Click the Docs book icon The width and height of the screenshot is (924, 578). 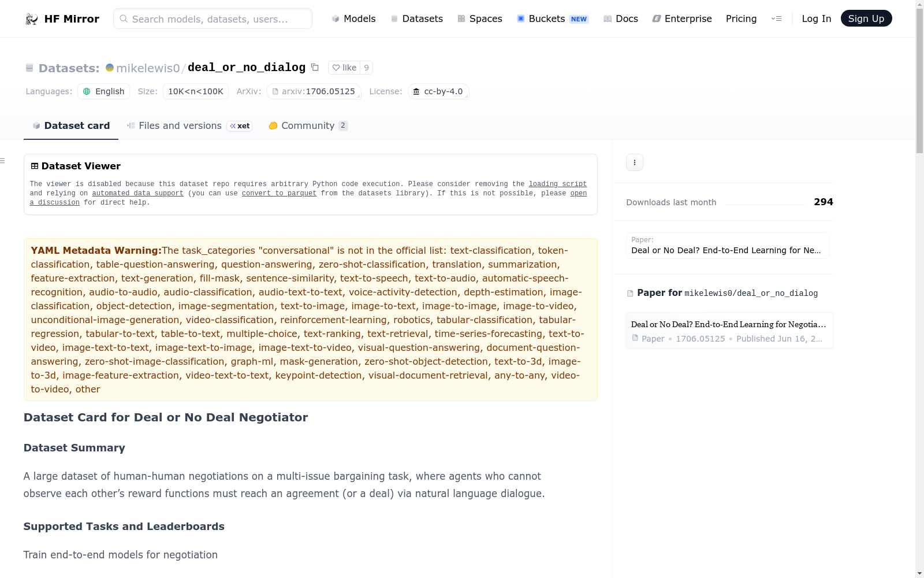click(x=608, y=18)
